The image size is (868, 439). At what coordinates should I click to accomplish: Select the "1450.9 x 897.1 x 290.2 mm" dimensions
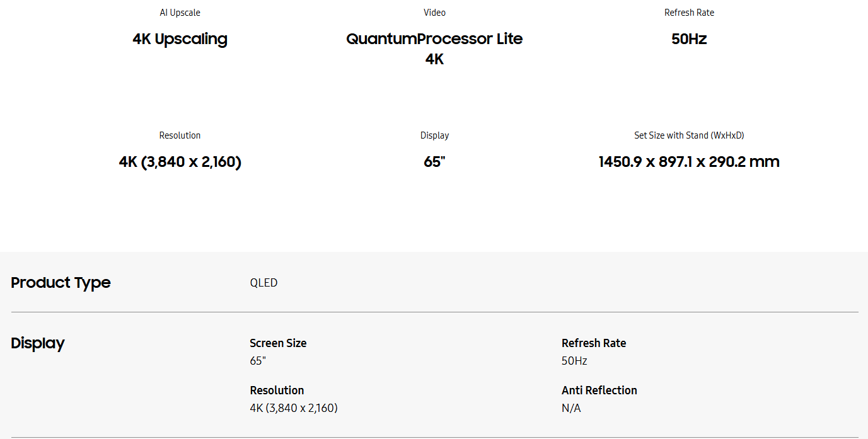click(689, 162)
